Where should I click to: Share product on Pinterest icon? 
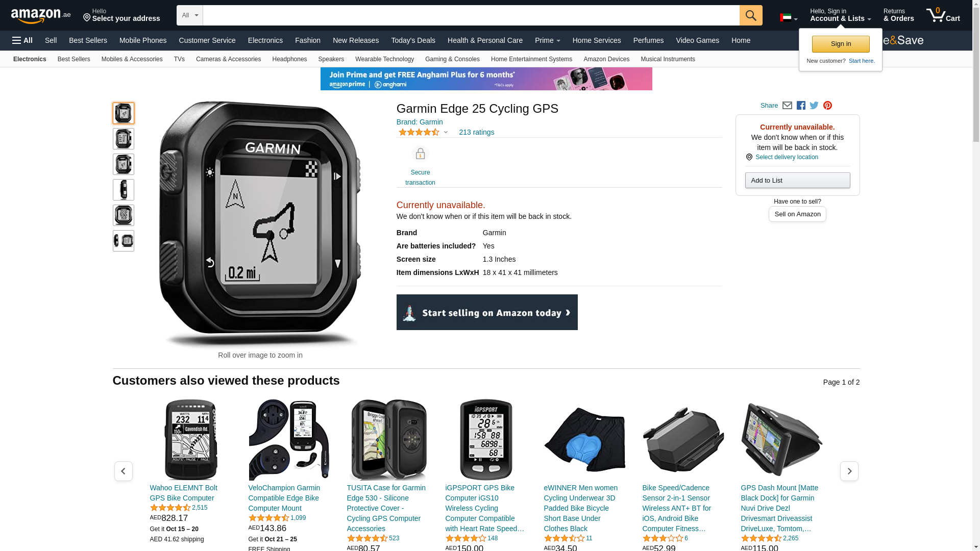click(827, 106)
